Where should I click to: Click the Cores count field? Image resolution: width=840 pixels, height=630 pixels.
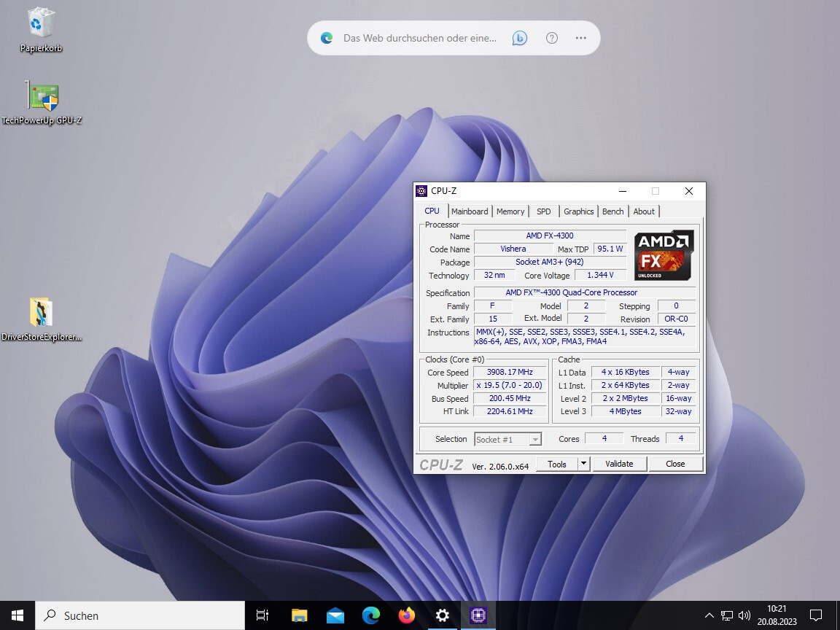click(604, 439)
